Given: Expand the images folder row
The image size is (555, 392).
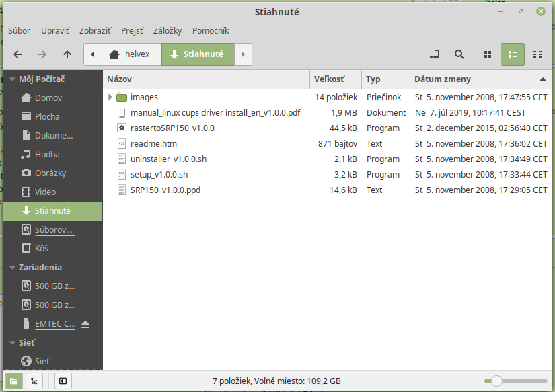Looking at the screenshot, I should click(110, 97).
